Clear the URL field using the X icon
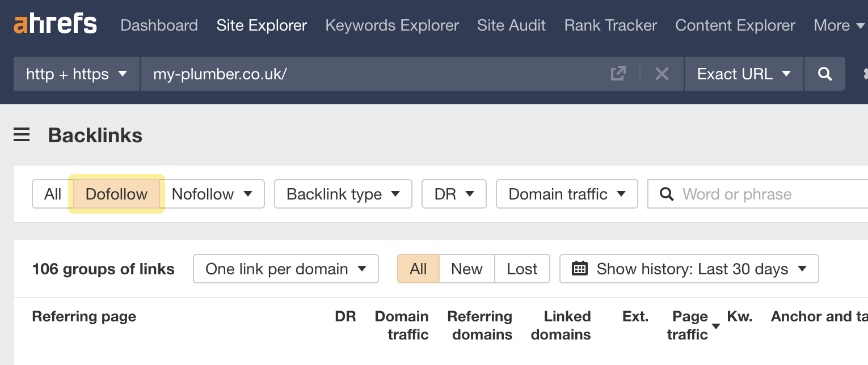The image size is (868, 365). coord(661,74)
